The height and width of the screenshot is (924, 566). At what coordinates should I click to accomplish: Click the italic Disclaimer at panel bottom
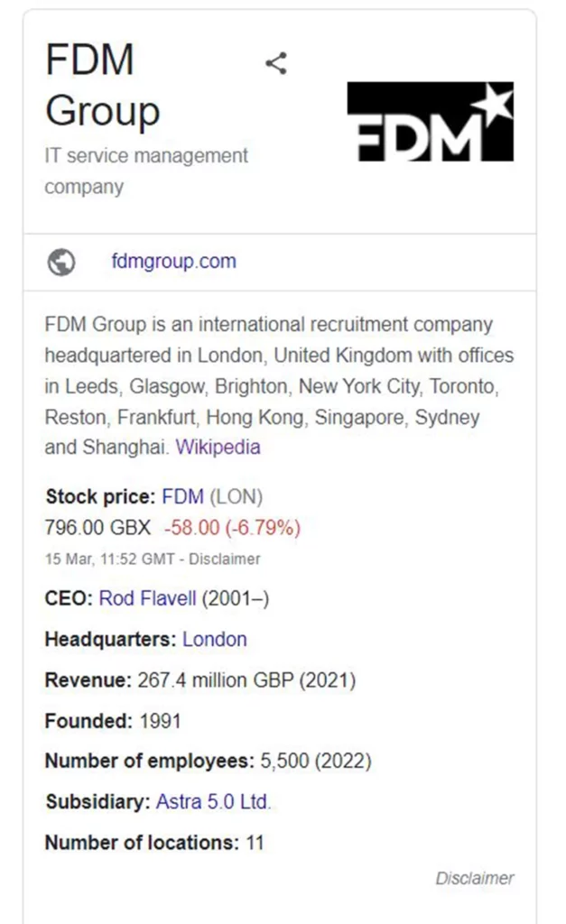(x=475, y=878)
